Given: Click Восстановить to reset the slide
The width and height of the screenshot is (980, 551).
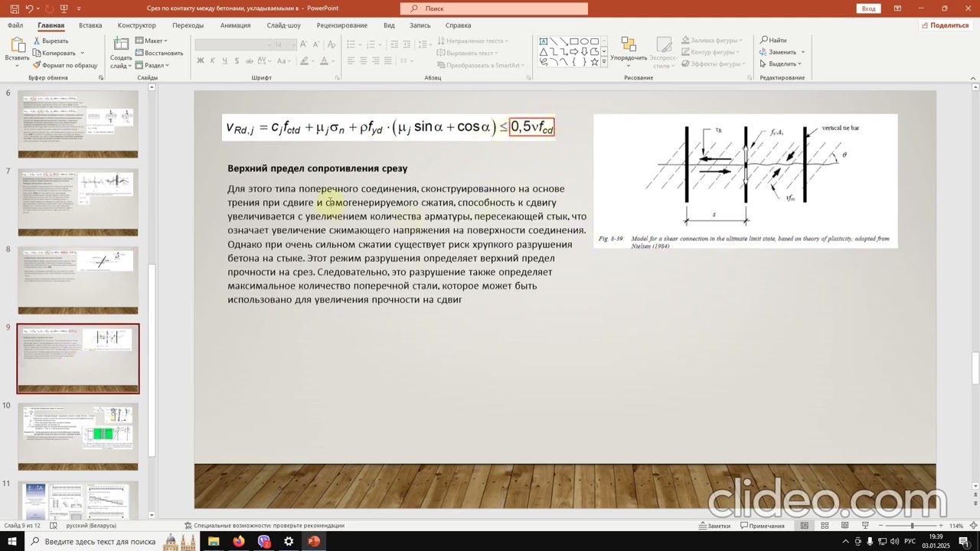Looking at the screenshot, I should (159, 53).
